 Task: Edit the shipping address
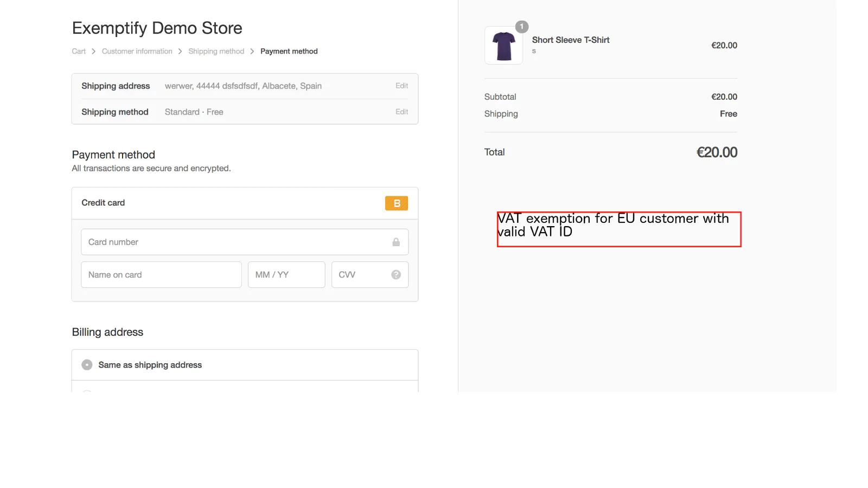[401, 86]
